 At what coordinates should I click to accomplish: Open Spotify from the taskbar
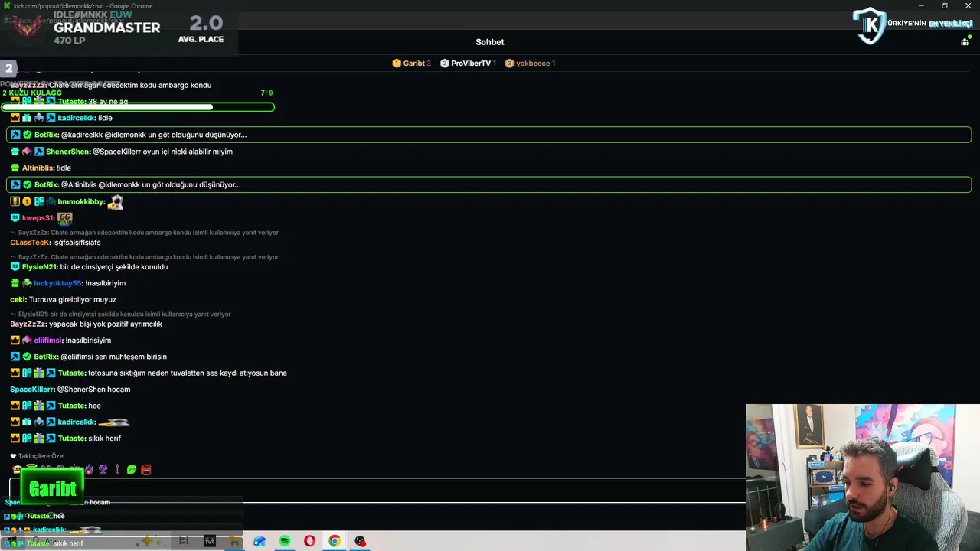pyautogui.click(x=285, y=541)
